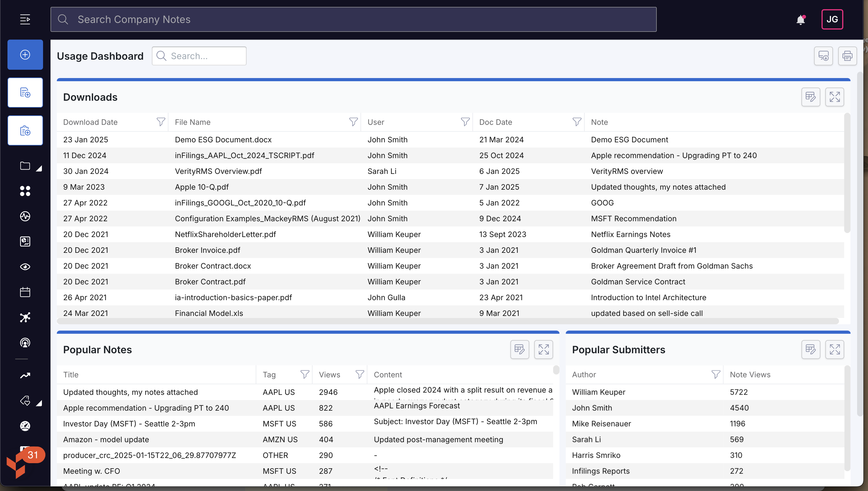Open the gauge dashboard icon
The height and width of the screenshot is (491, 868).
click(25, 426)
